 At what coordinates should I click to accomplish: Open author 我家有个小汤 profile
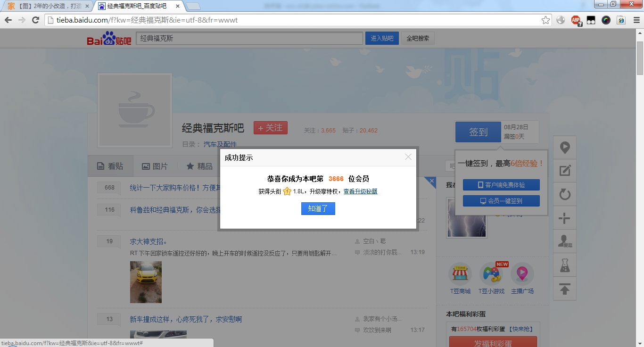pos(382,319)
